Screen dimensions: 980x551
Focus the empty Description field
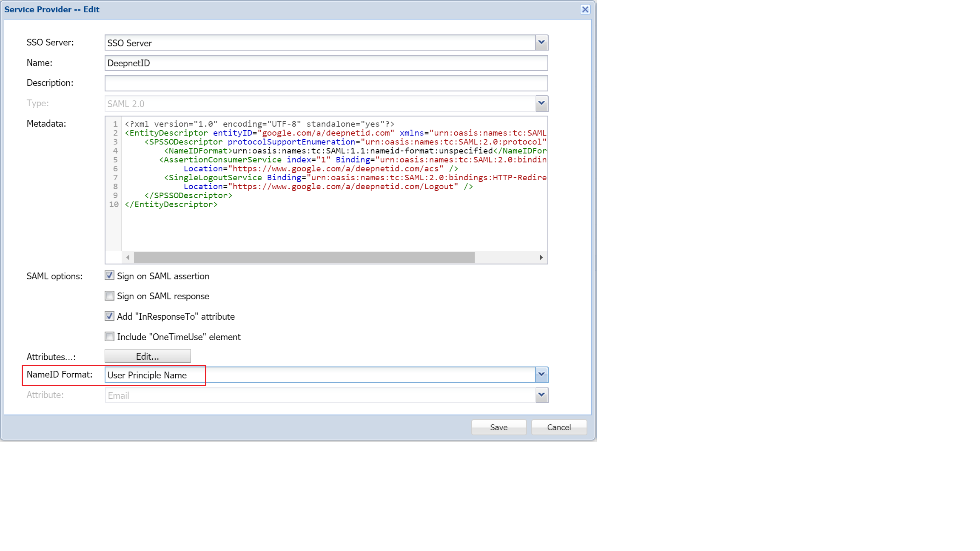point(326,83)
